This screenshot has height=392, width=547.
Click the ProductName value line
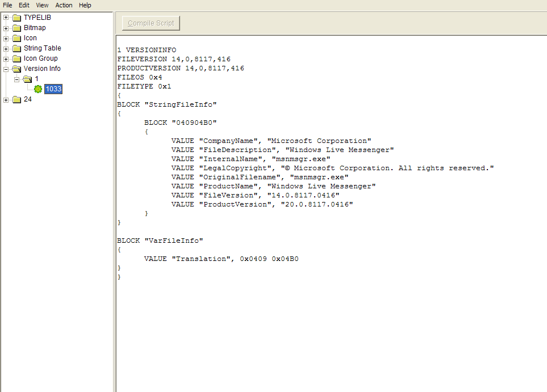pos(274,186)
